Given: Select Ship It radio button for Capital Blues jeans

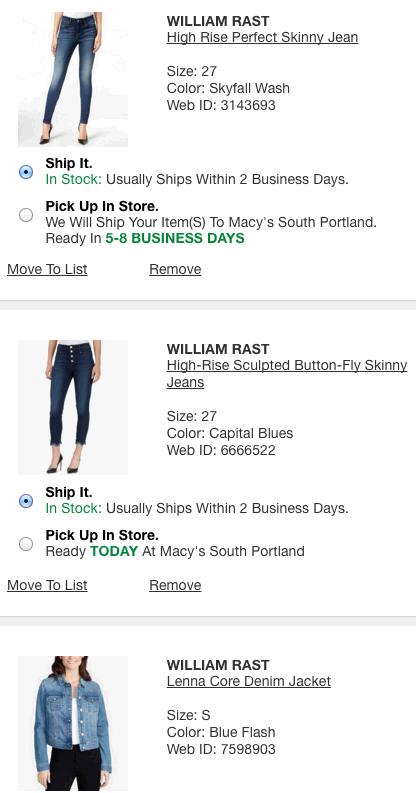Looking at the screenshot, I should [26, 501].
